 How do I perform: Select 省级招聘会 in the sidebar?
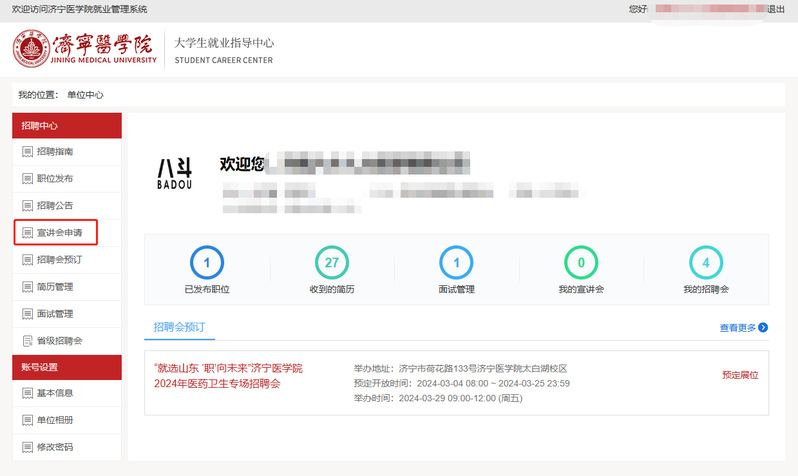[60, 341]
